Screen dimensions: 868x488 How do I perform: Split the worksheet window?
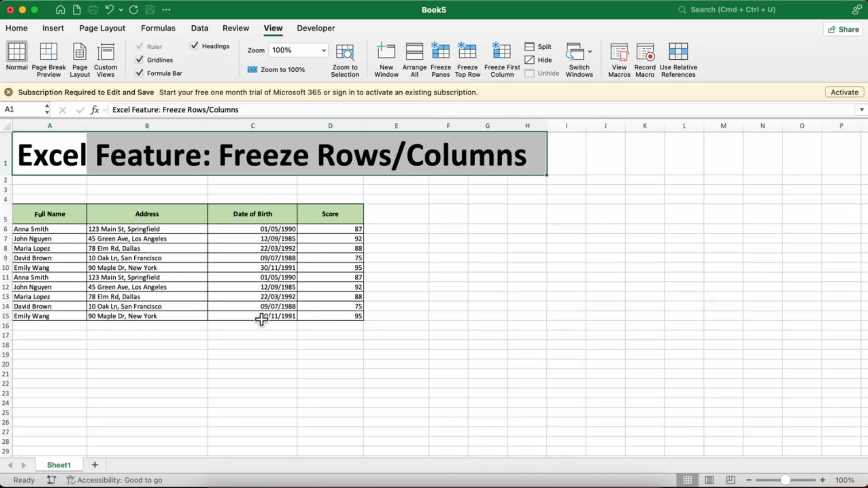[538, 47]
